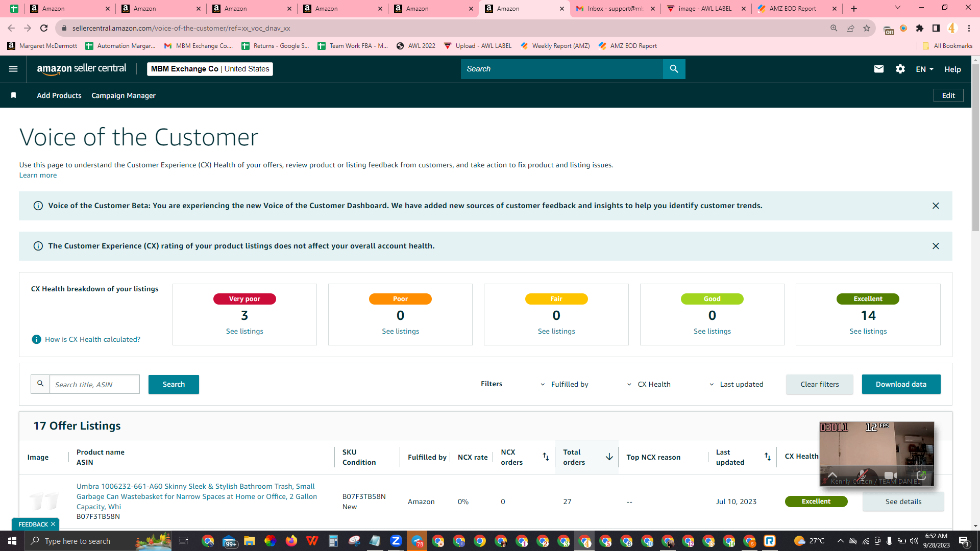
Task: Switch to the AMZ EOD Report tab
Action: 796,9
